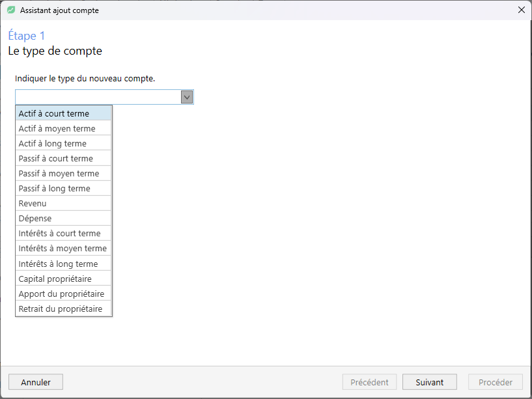The height and width of the screenshot is (399, 532).
Task: Click the green app icon in title bar
Action: point(11,10)
